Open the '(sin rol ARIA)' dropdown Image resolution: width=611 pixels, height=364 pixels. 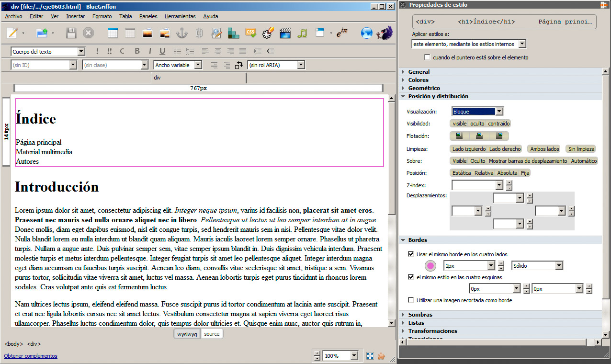[276, 65]
